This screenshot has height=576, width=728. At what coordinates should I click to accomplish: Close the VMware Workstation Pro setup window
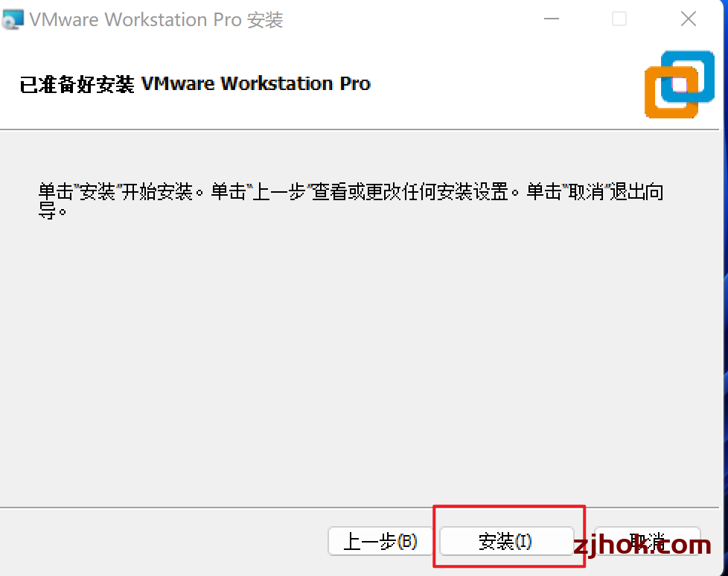pos(688,19)
